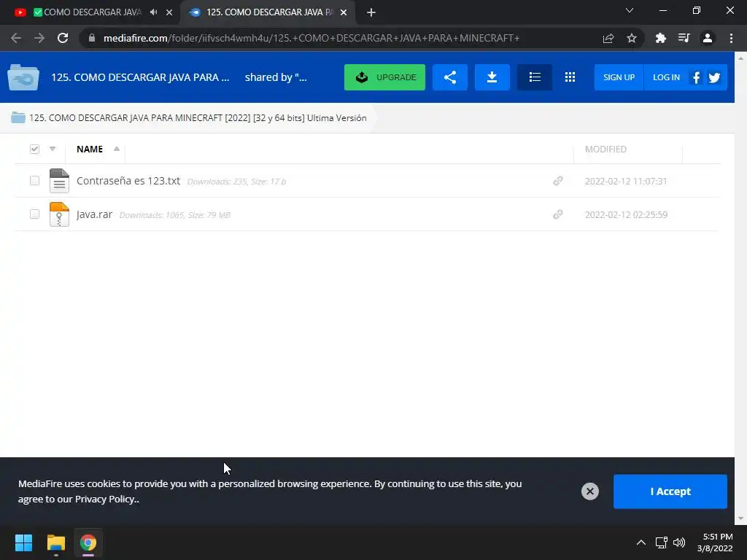Open a new browser tab
Screen dimensions: 747x560
[x=371, y=12]
